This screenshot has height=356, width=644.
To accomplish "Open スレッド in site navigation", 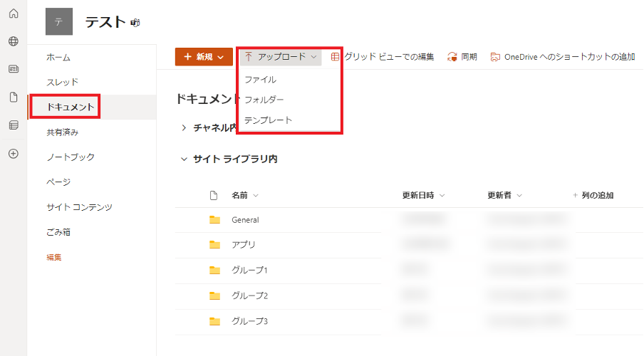I will tap(62, 82).
